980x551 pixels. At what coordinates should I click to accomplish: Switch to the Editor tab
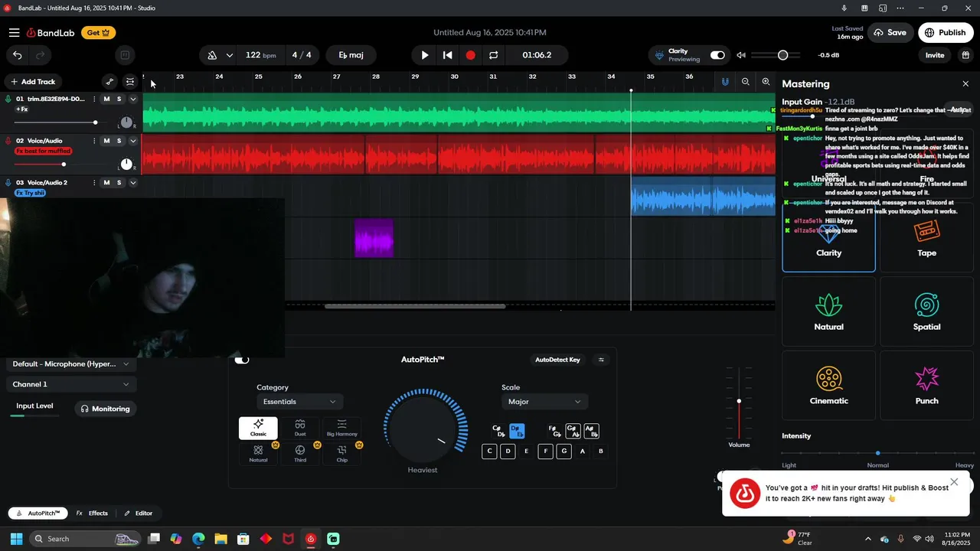click(x=139, y=514)
